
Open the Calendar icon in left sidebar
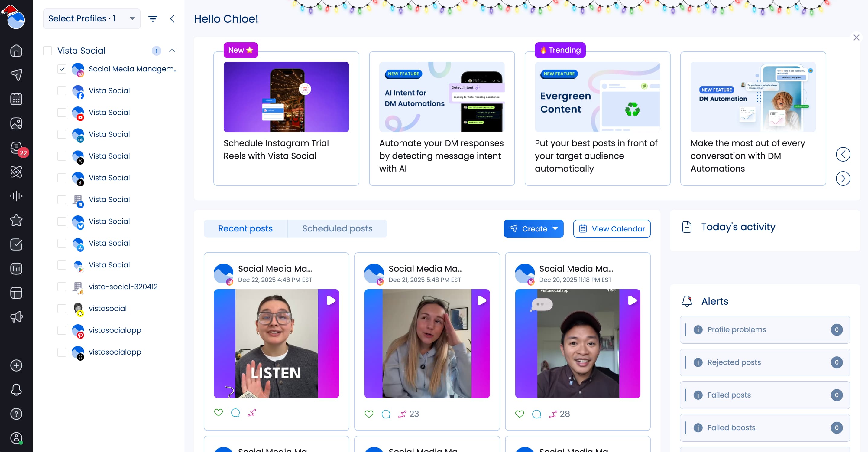16,99
